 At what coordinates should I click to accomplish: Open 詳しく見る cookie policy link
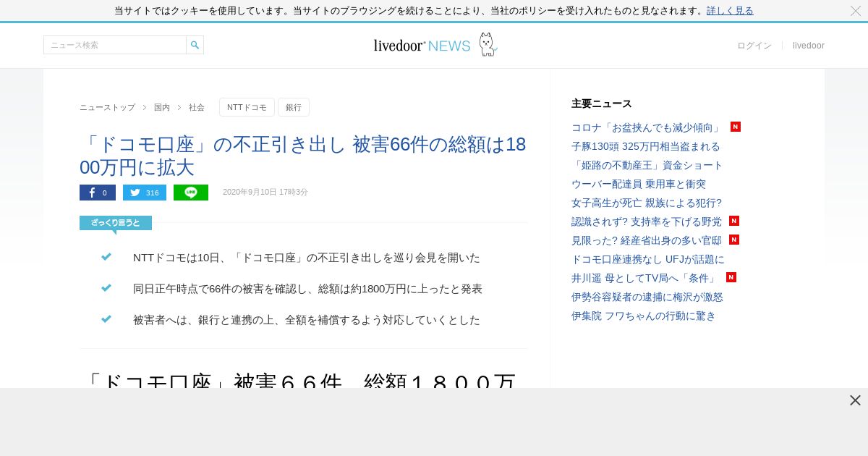pos(730,11)
